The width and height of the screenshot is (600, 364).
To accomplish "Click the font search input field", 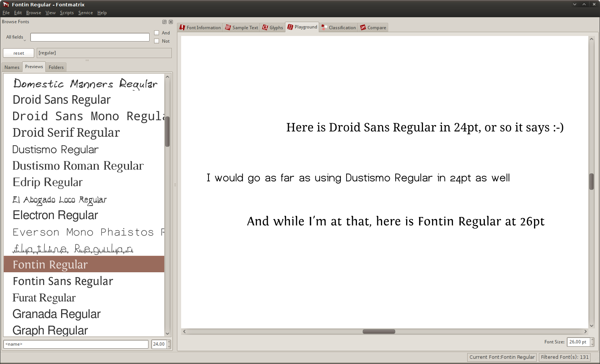I will coord(90,37).
